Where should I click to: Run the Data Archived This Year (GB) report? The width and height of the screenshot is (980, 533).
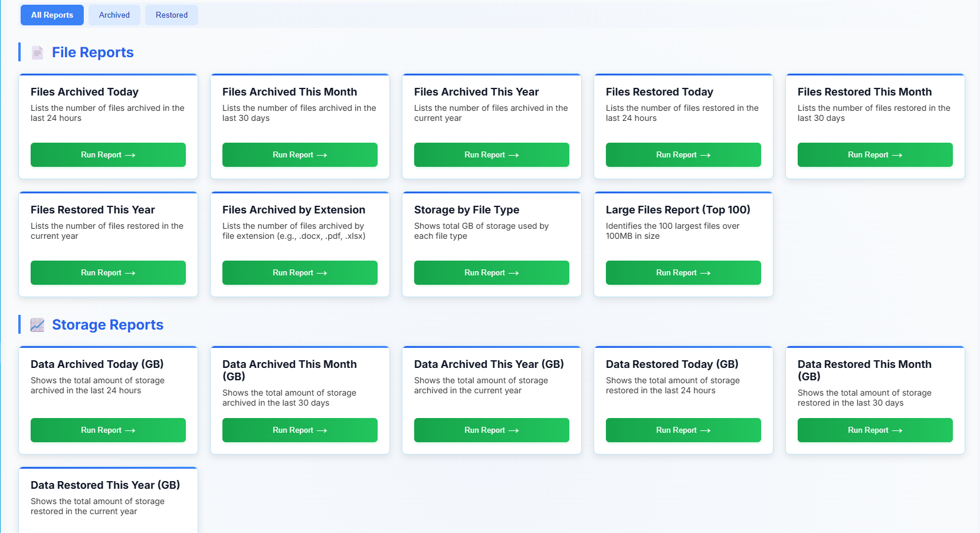(x=491, y=430)
